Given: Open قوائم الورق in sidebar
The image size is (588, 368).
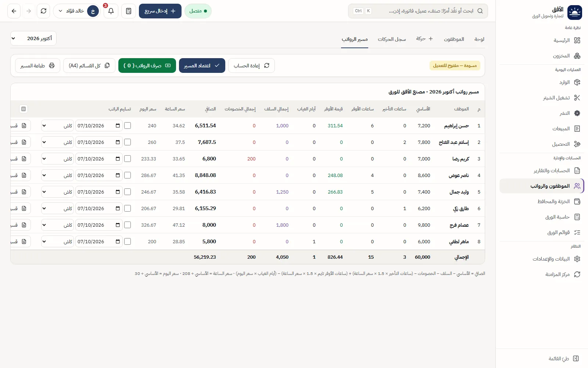Looking at the screenshot, I should coord(542,233).
